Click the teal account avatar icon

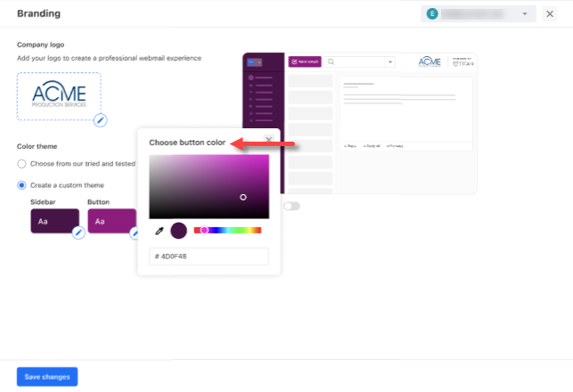tap(432, 14)
